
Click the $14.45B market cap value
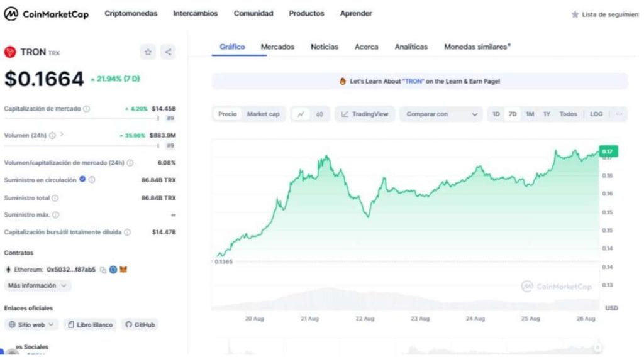point(164,109)
